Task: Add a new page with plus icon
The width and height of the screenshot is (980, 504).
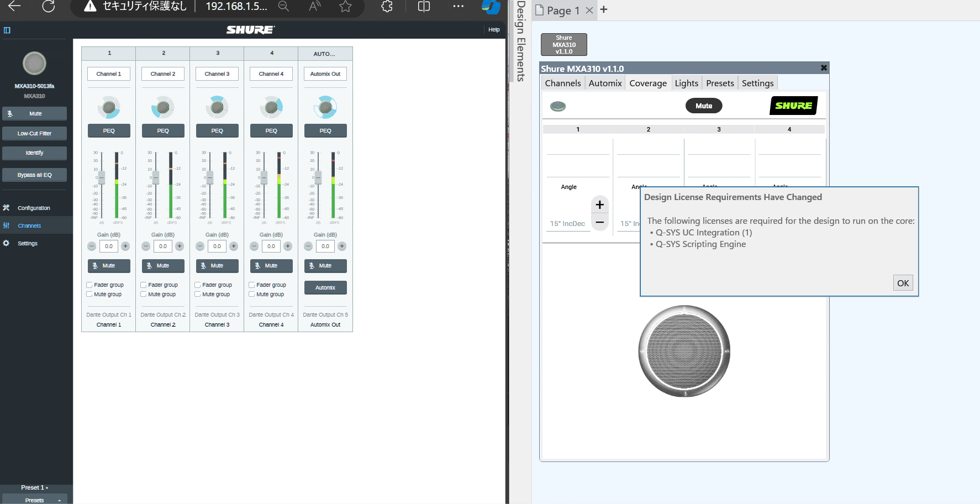Action: pyautogui.click(x=604, y=9)
